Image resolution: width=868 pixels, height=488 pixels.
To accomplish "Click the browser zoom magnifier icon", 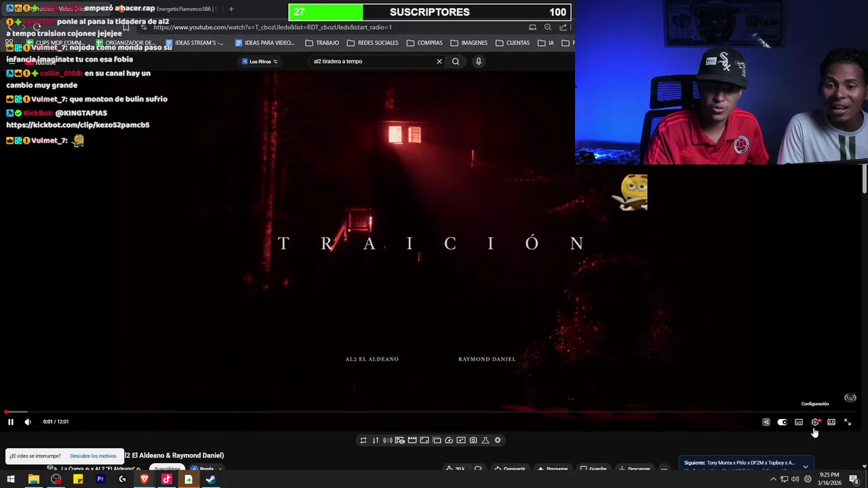I will tap(548, 27).
